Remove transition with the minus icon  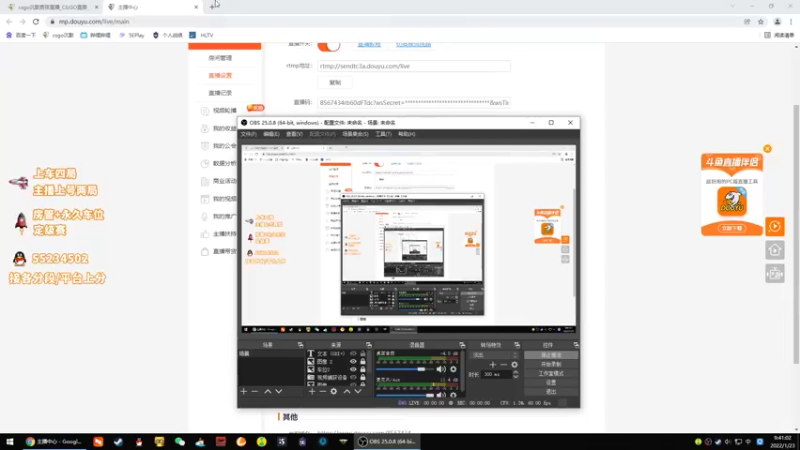coord(504,364)
